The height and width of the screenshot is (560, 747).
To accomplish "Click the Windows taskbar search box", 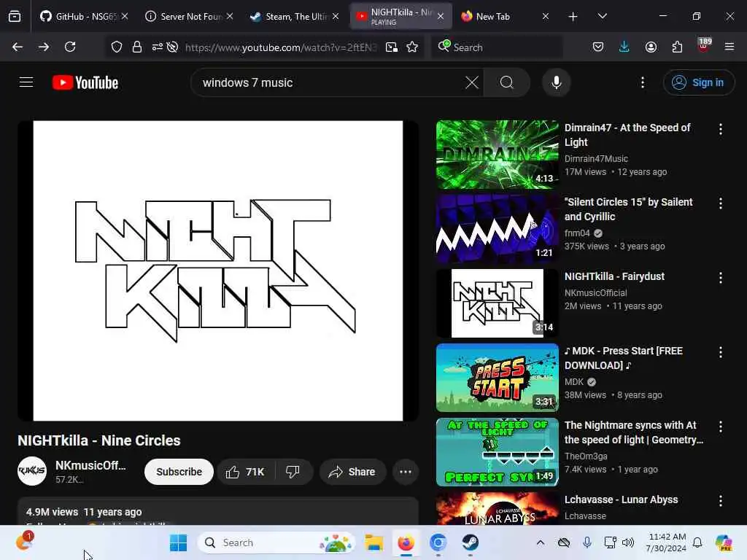I will tap(276, 542).
